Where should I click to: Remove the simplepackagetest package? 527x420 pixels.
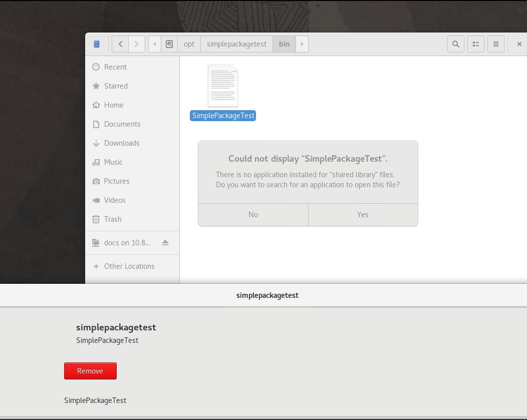90,371
